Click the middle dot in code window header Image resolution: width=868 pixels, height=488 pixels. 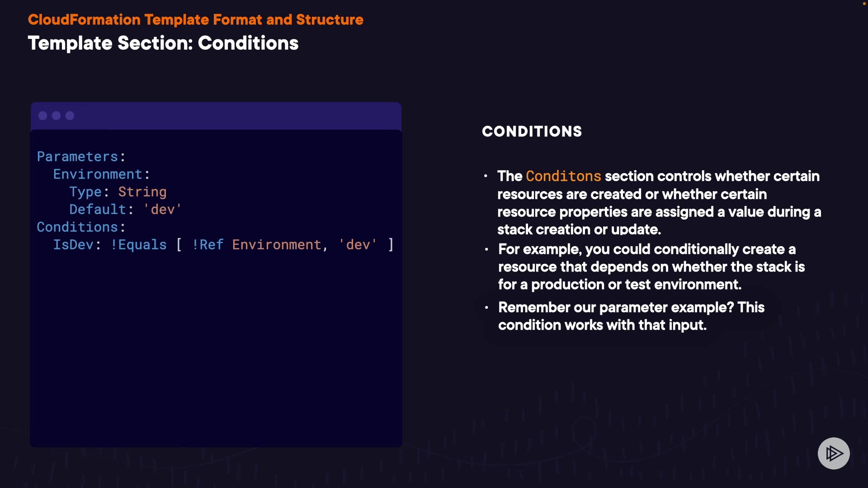coord(57,116)
